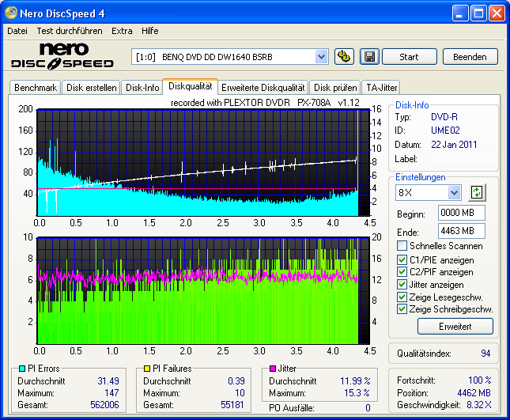Click the PI Errors upper graph
The image size is (510, 420).
204,162
